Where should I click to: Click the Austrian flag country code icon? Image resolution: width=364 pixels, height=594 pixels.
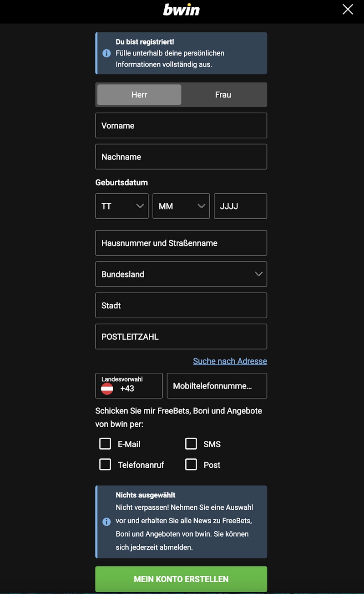[107, 389]
